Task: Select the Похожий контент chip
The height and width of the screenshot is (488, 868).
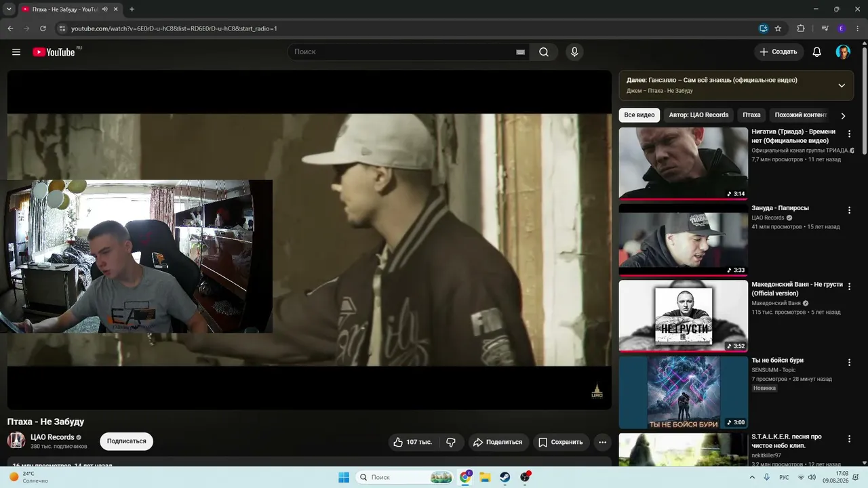Action: (x=800, y=115)
